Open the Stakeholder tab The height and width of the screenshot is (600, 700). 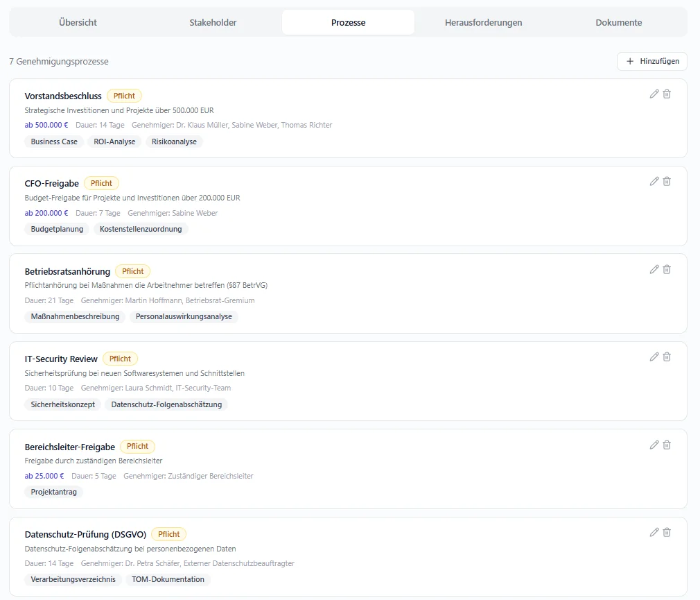click(x=213, y=22)
